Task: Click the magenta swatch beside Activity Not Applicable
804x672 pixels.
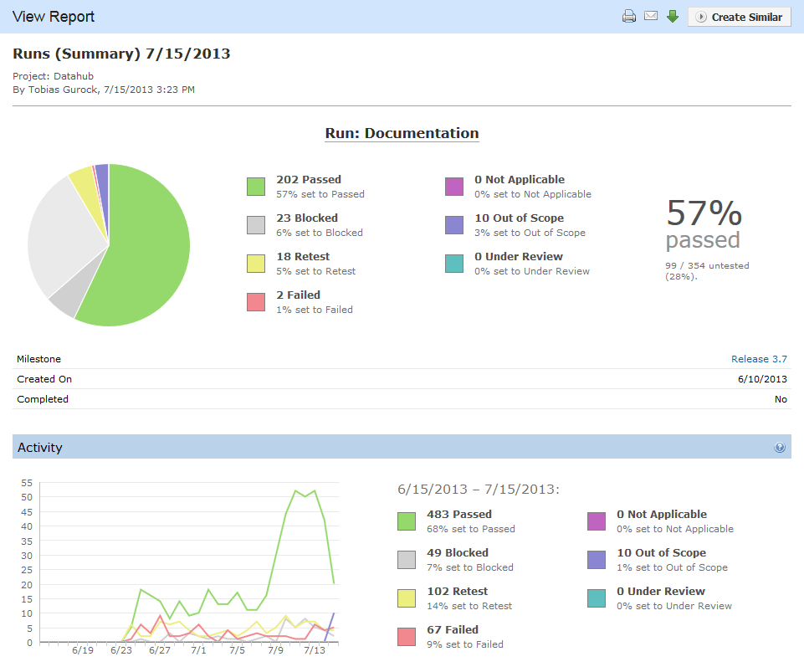Action: [597, 521]
